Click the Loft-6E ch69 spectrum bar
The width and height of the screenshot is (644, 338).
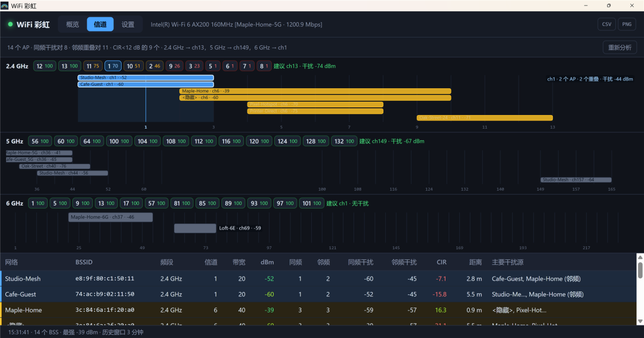[x=195, y=228]
